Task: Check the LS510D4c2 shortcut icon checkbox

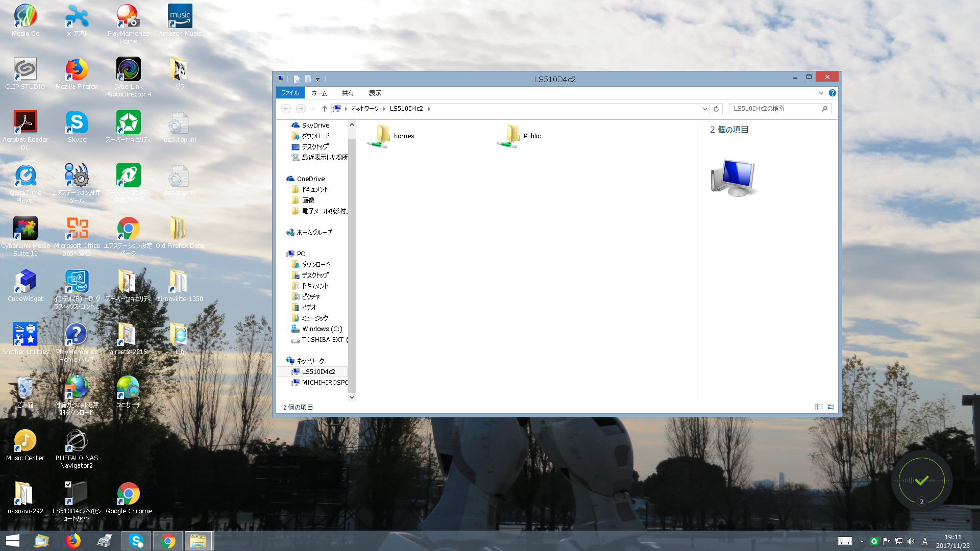Action: point(68,485)
